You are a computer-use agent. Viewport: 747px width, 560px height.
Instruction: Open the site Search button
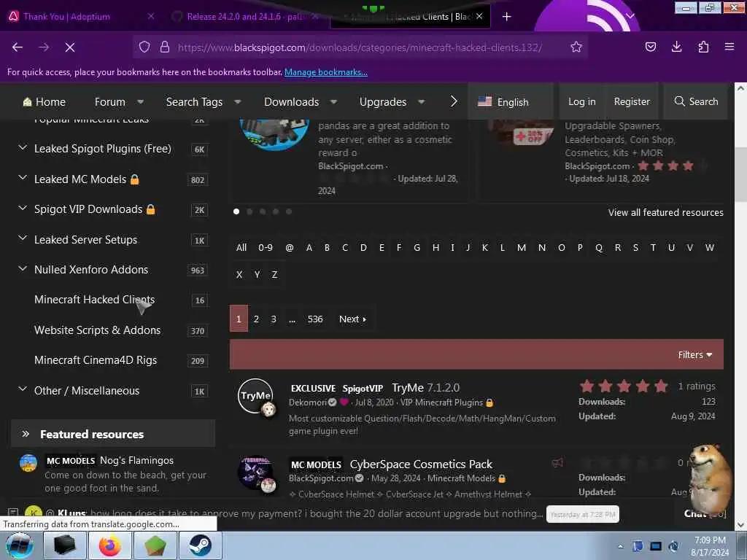pyautogui.click(x=696, y=101)
